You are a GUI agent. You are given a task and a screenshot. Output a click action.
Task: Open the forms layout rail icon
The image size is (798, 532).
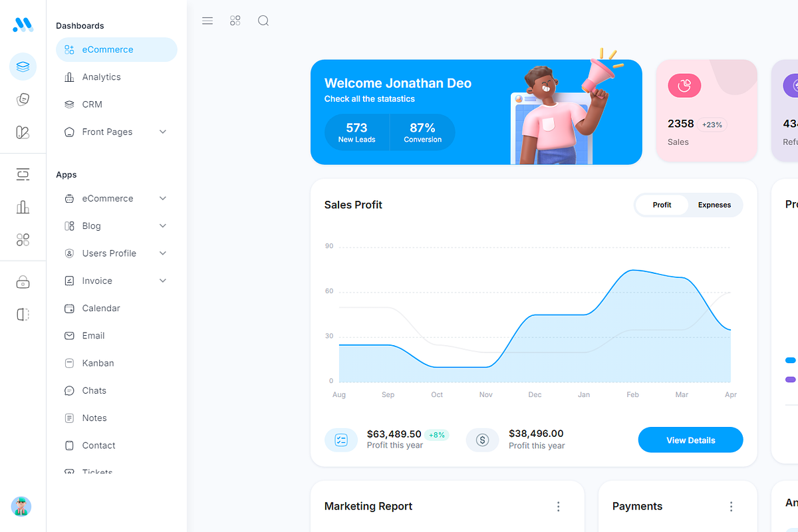(23, 175)
